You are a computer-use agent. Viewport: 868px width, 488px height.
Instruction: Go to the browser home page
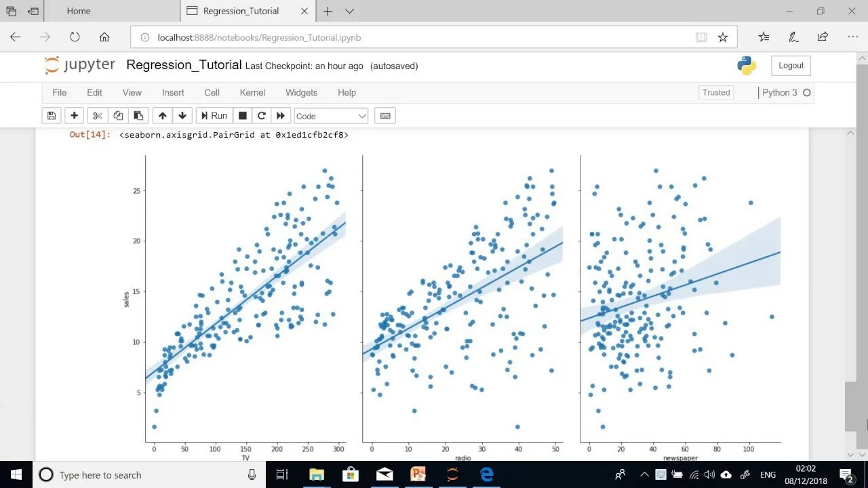pyautogui.click(x=104, y=37)
